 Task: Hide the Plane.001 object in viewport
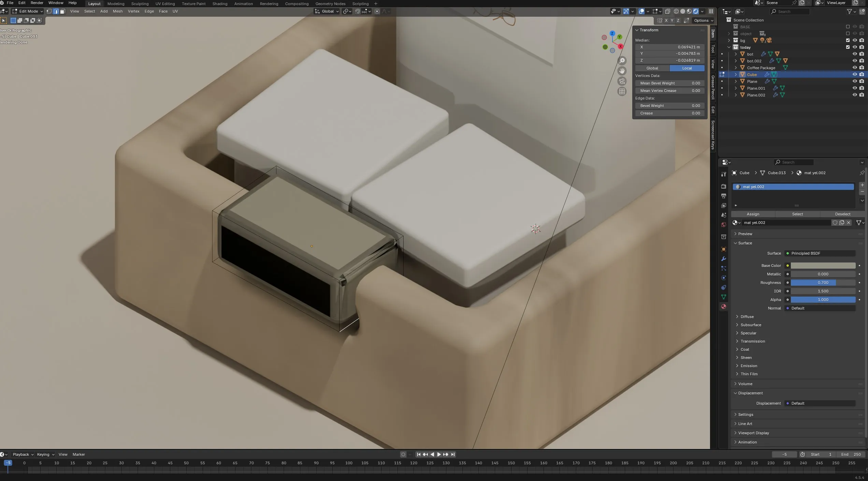[855, 88]
